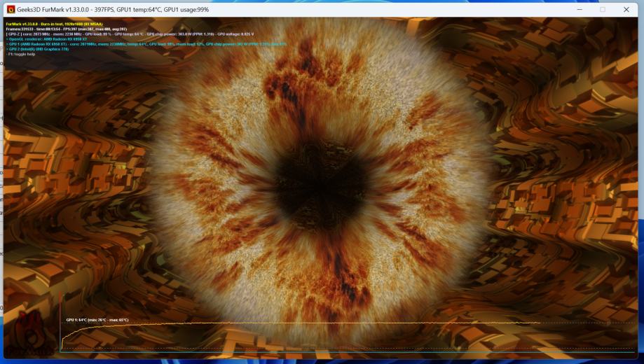Click the GPU 1: 64°C graph label

(97, 319)
